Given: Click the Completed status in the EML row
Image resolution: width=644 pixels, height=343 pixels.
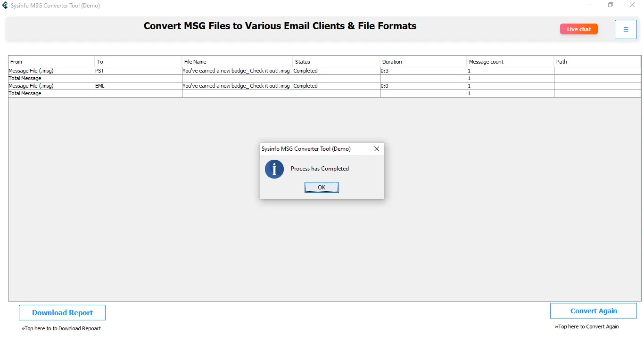Looking at the screenshot, I should coord(305,86).
